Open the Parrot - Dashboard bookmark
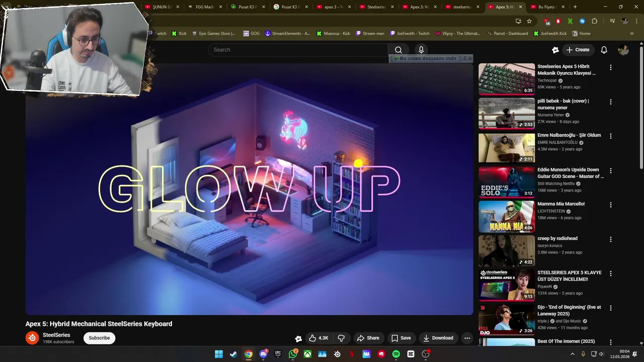The height and width of the screenshot is (362, 644). click(508, 34)
